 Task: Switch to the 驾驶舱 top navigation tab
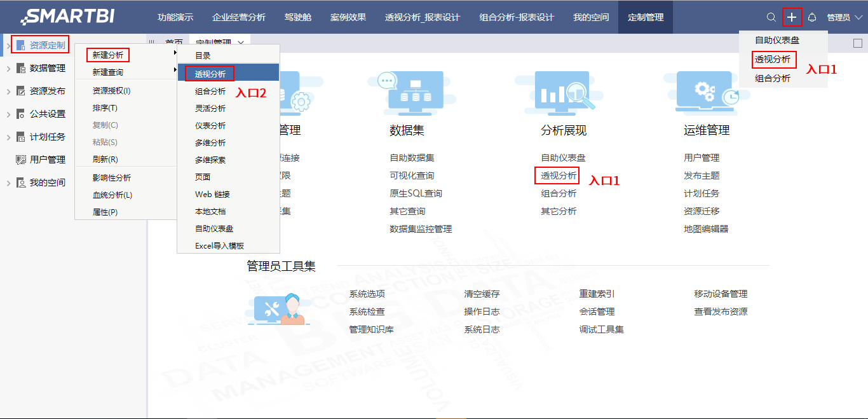pyautogui.click(x=298, y=17)
